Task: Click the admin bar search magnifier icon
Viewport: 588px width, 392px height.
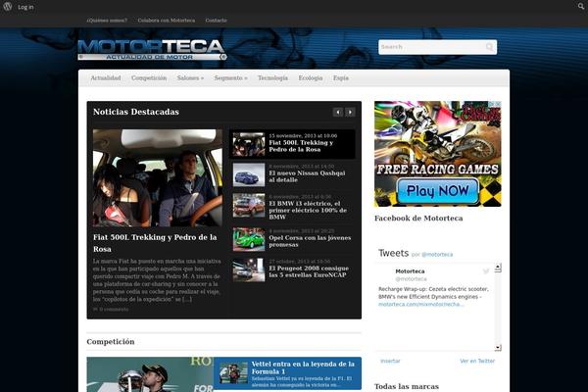Action: tap(581, 6)
